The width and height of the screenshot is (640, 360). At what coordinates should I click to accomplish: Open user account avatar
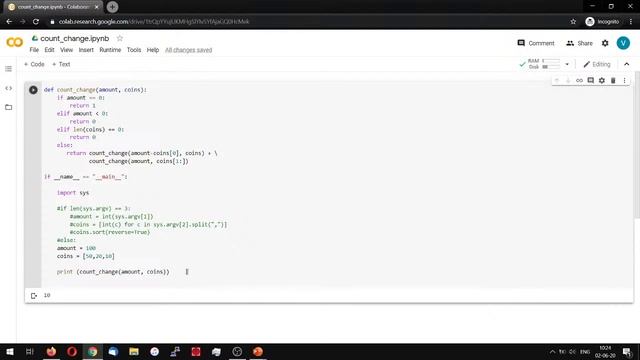point(623,43)
